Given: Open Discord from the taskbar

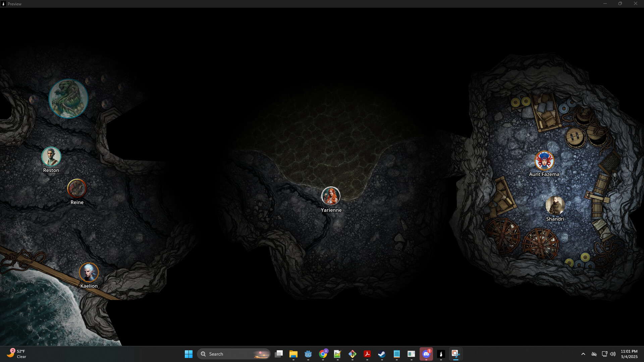Looking at the screenshot, I should pos(426,354).
